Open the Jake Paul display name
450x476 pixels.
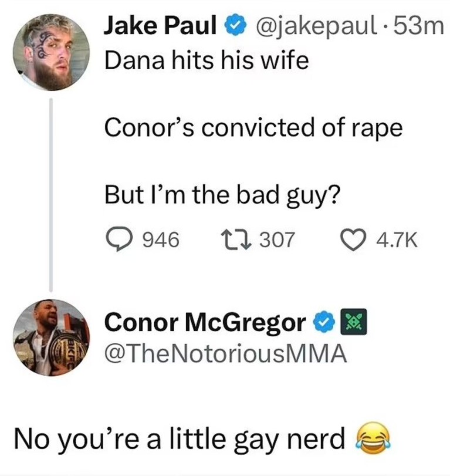[161, 25]
